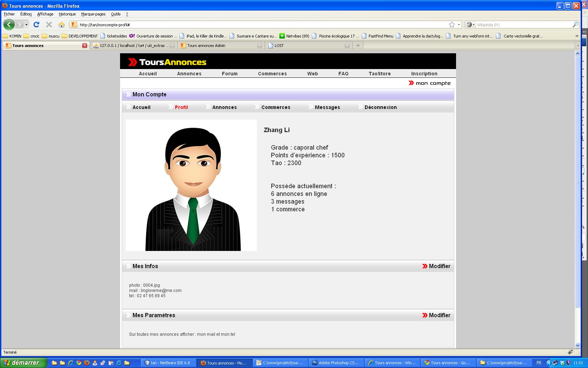Open the back history dropdown arrow
The image size is (588, 368).
(x=27, y=25)
